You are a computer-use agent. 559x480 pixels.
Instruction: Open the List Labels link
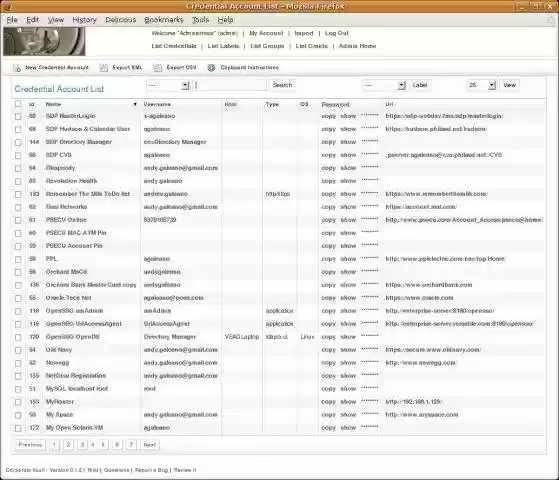point(223,46)
